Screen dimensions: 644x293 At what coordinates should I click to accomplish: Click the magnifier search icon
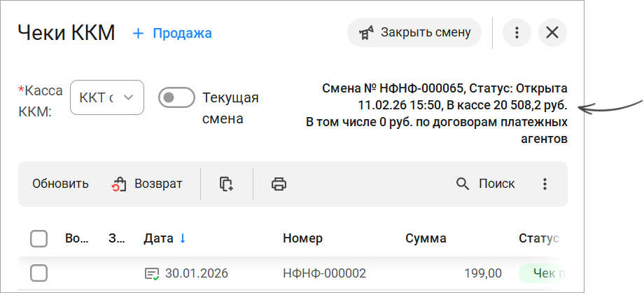pyautogui.click(x=463, y=184)
